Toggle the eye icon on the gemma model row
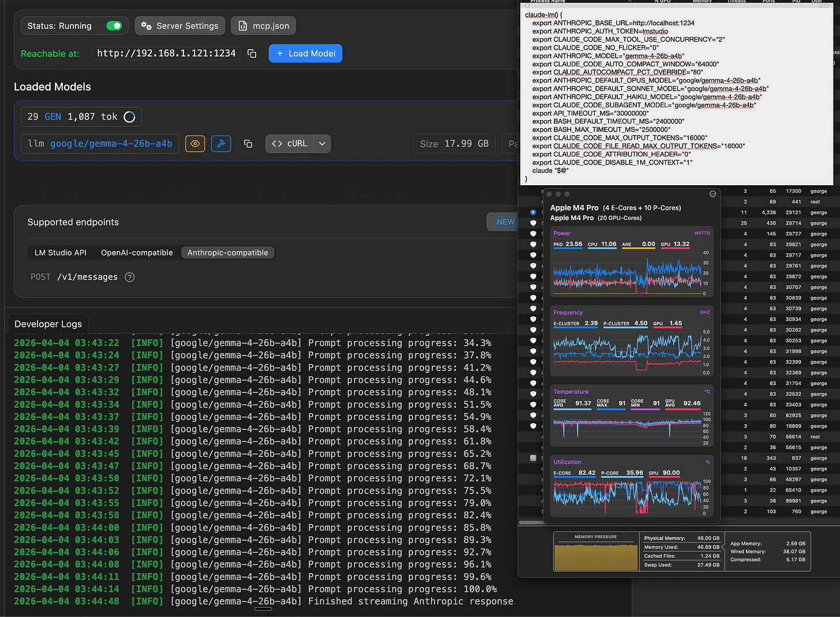 (195, 143)
